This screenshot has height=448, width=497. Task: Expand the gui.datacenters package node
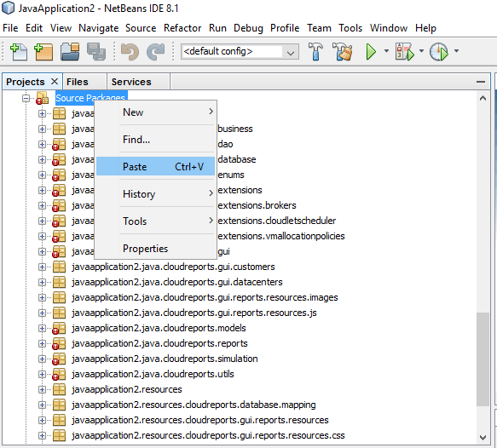pos(42,282)
